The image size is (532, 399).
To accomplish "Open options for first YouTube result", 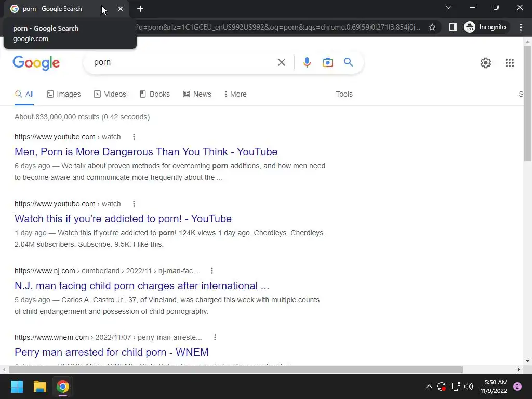I will (134, 137).
